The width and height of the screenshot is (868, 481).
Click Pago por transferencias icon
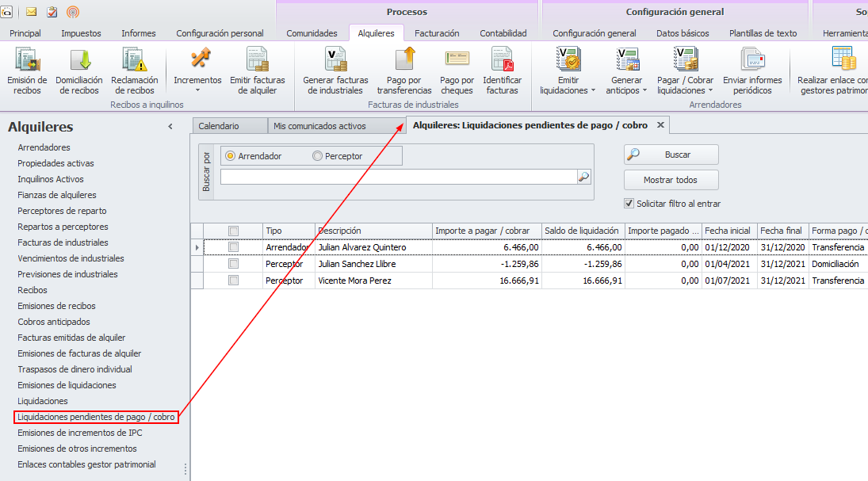point(404,62)
